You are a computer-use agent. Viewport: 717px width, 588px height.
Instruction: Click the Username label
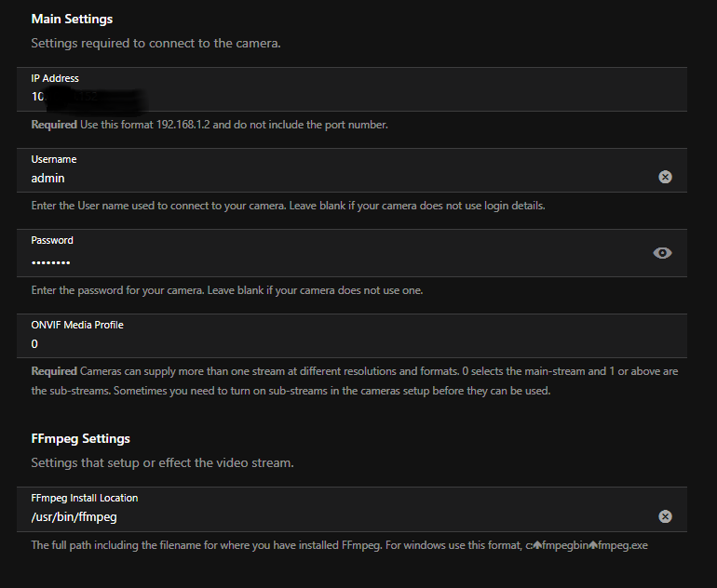(x=54, y=159)
